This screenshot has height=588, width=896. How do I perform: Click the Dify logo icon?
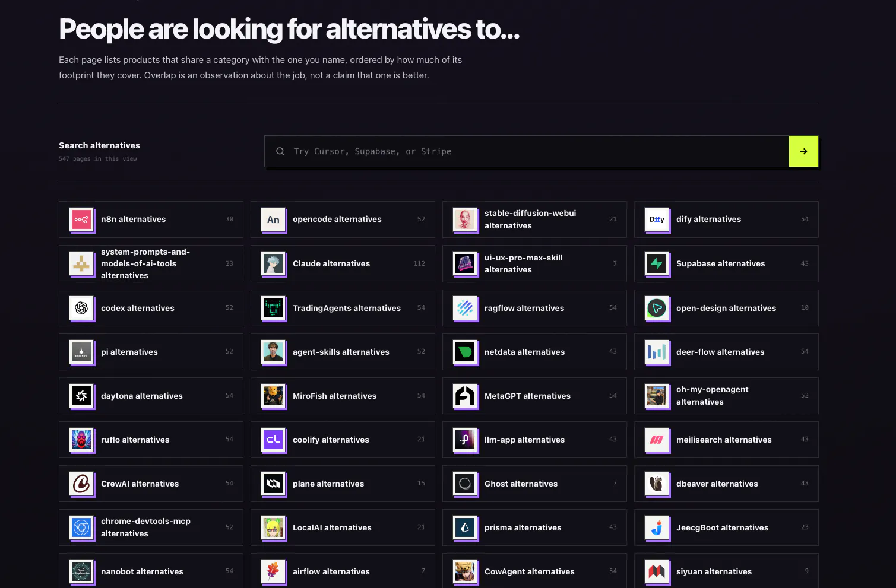657,220
